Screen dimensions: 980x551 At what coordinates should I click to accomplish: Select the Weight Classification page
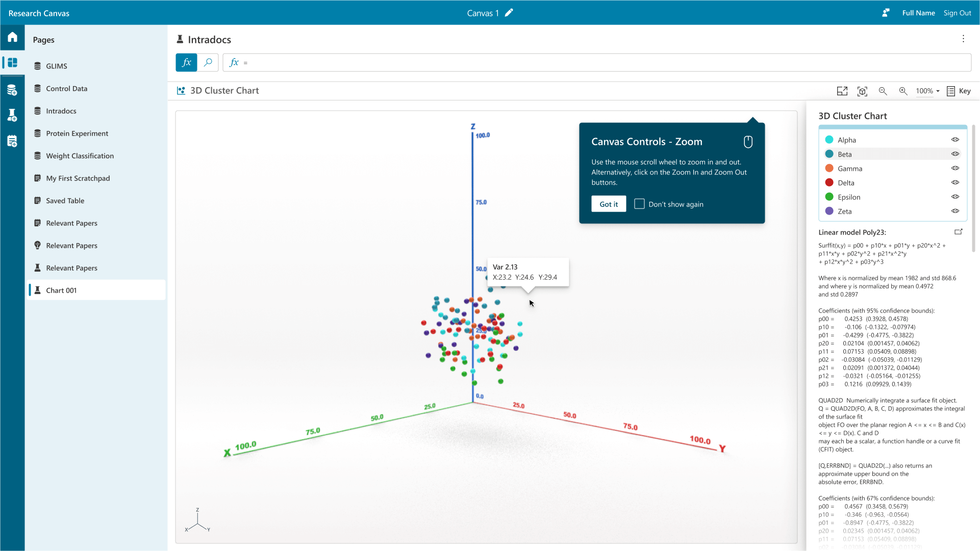click(x=80, y=156)
